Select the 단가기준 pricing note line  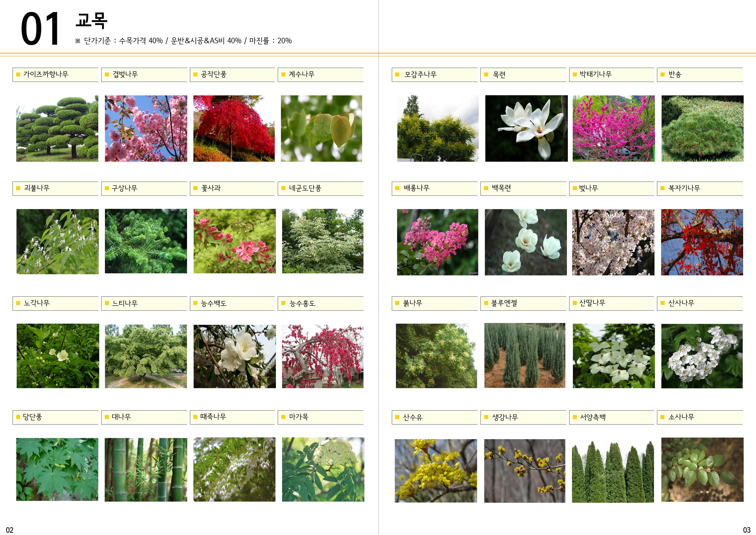[183, 40]
